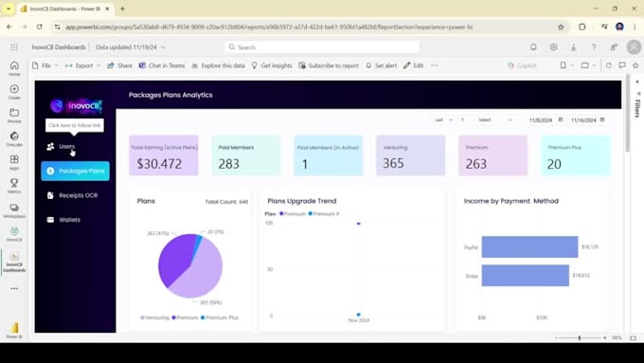Viewport: 644px width, 363px height.
Task: Click the Share button
Action: pyautogui.click(x=119, y=65)
